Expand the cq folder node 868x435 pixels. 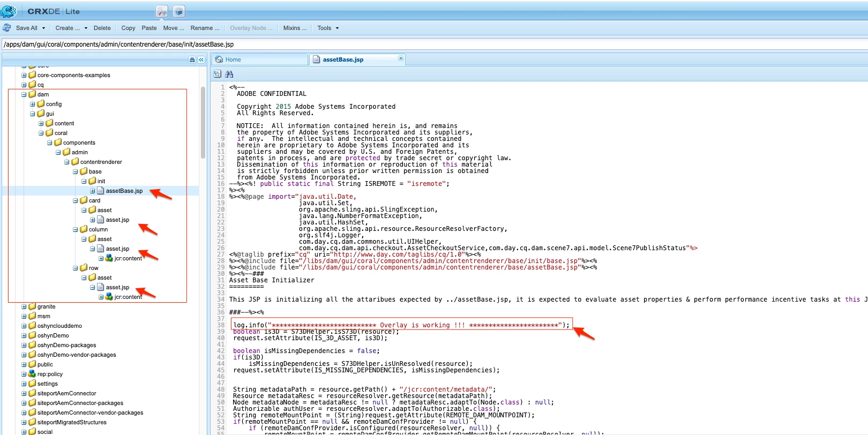point(24,85)
